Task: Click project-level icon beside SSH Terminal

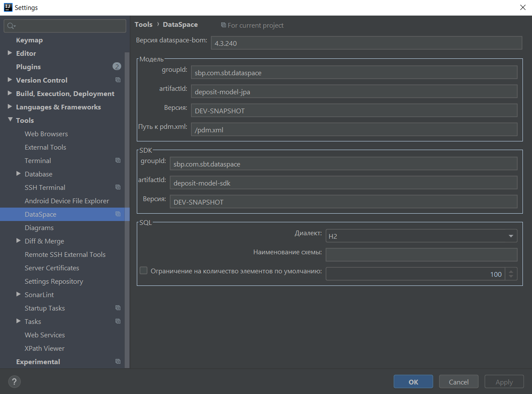Action: coord(118,187)
